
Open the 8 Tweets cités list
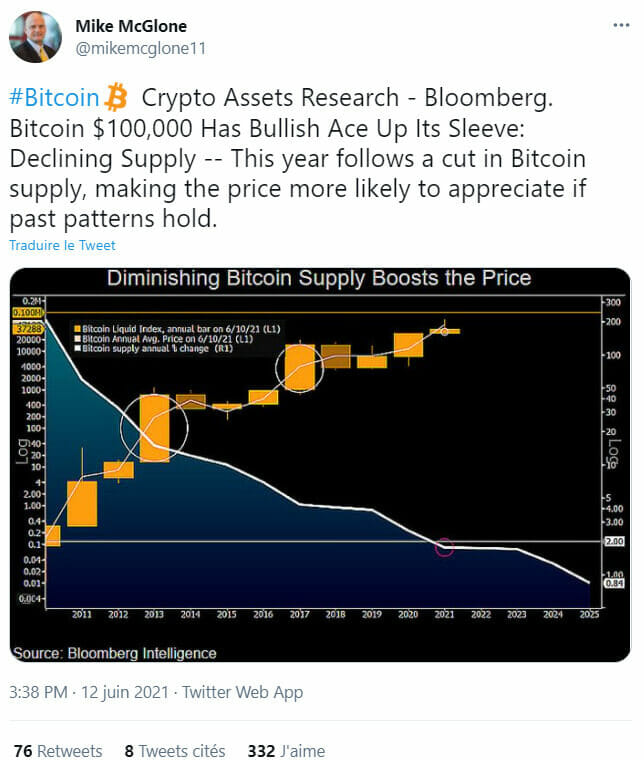coord(175,750)
